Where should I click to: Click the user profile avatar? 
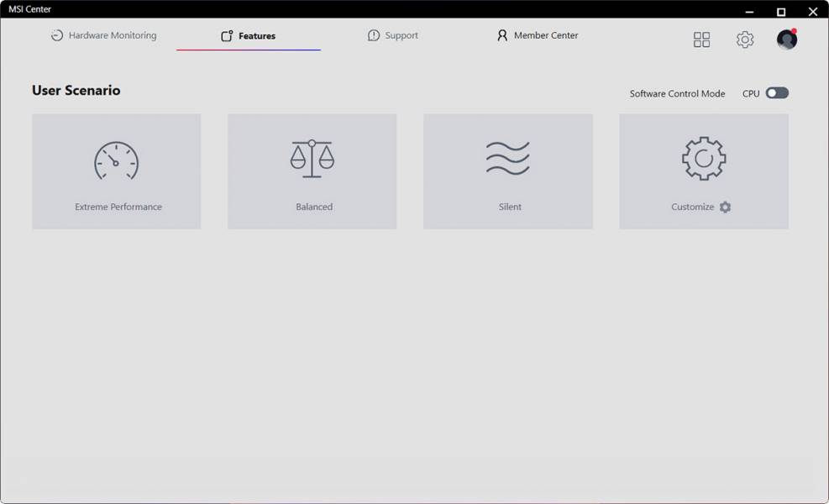coord(786,39)
